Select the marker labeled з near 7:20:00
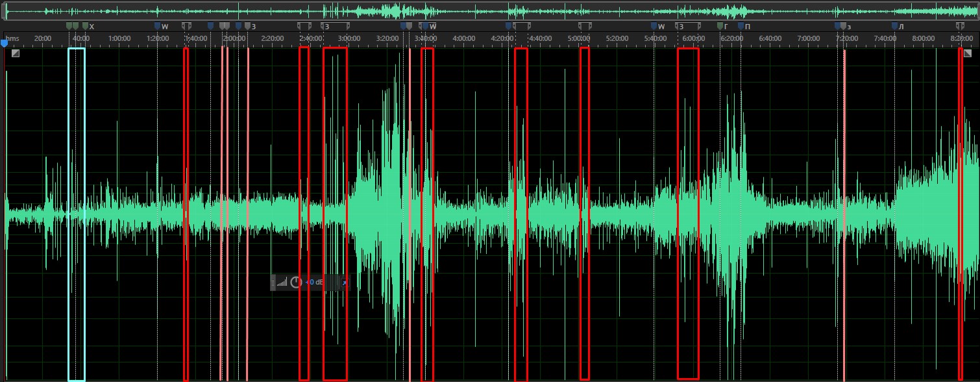 pyautogui.click(x=844, y=26)
